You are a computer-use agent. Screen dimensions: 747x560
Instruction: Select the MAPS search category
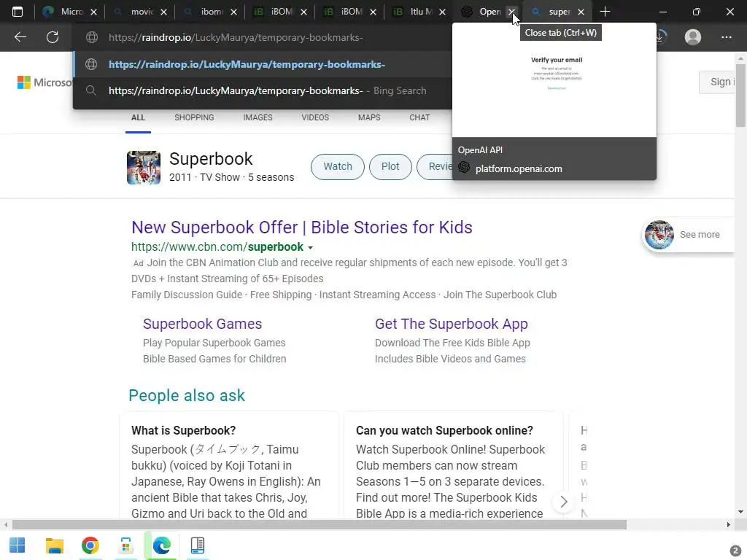pyautogui.click(x=369, y=117)
